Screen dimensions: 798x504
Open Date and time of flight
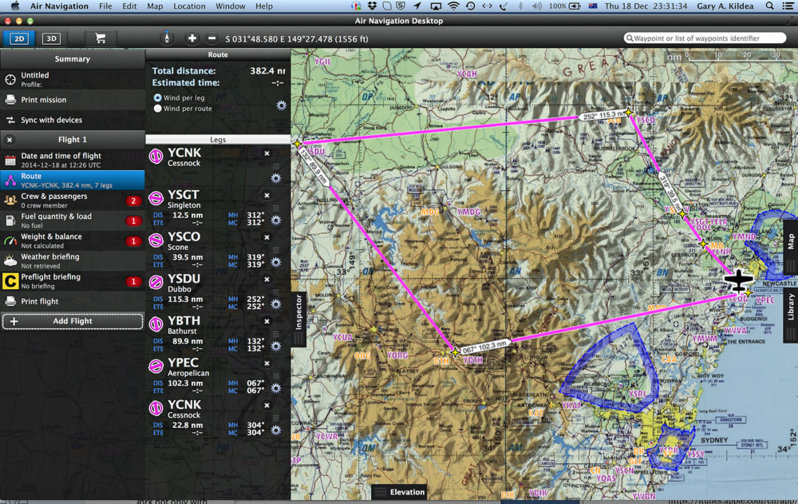[72, 160]
